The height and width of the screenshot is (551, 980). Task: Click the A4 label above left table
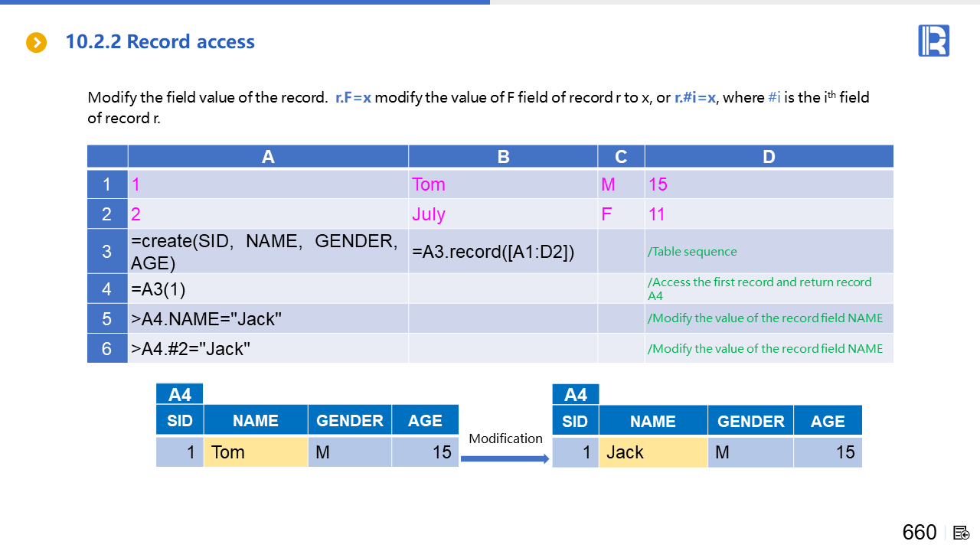point(180,395)
